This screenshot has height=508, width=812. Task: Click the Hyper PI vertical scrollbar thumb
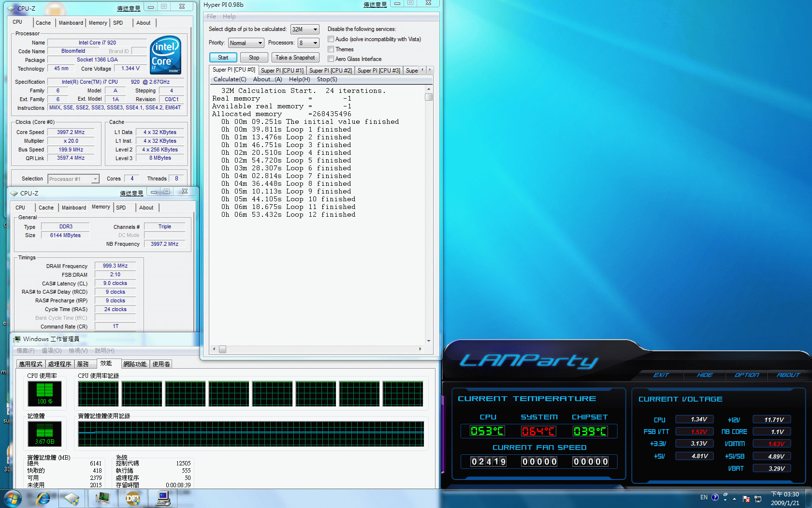(428, 97)
